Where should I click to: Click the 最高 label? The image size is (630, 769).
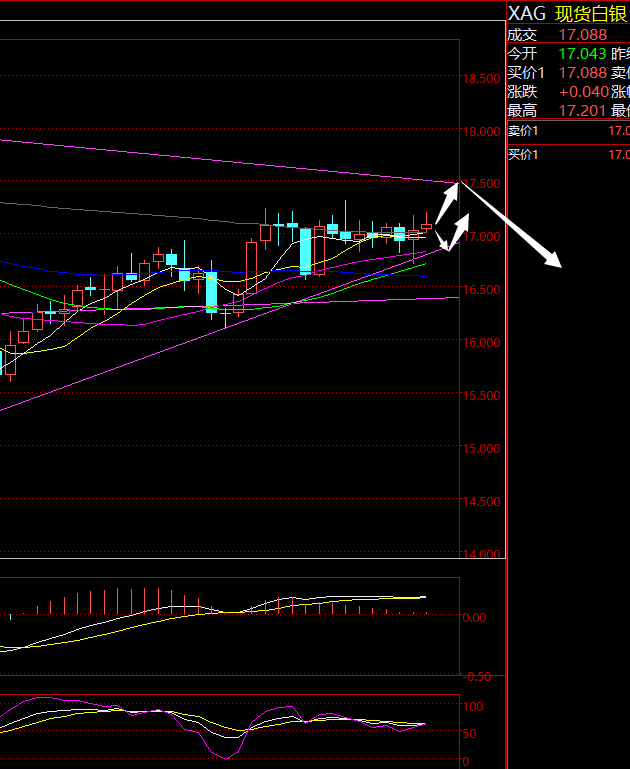click(522, 111)
